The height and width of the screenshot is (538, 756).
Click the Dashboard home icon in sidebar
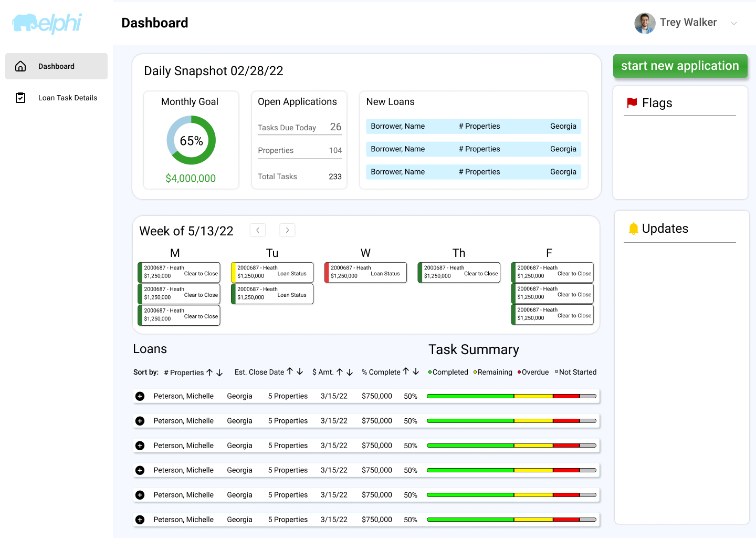tap(20, 66)
